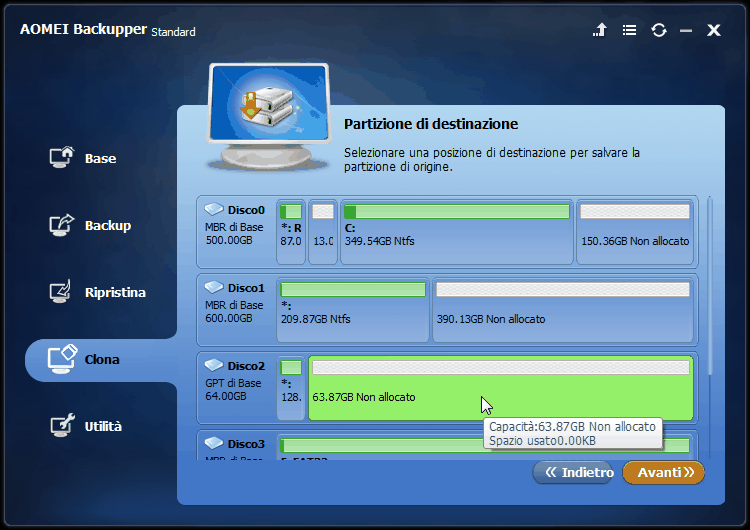This screenshot has width=750, height=530.
Task: Select Disco2 63.87GB Non allocato space
Action: [x=501, y=388]
